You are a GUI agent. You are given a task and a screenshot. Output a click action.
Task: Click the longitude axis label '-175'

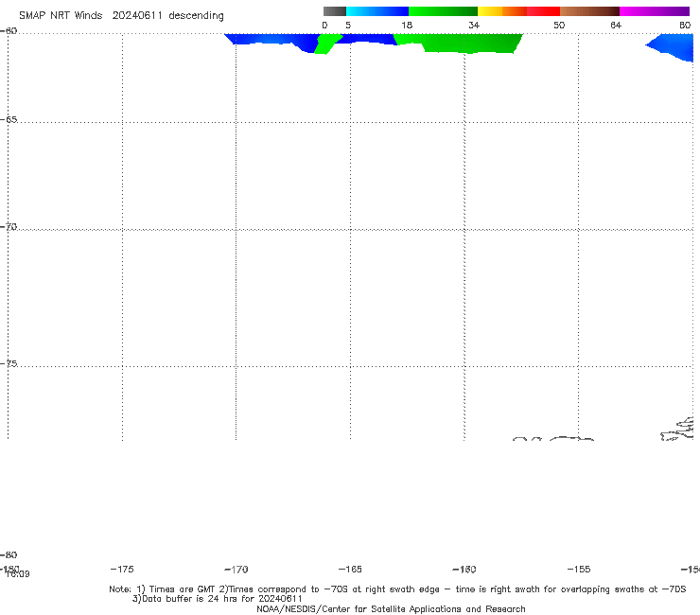click(122, 569)
